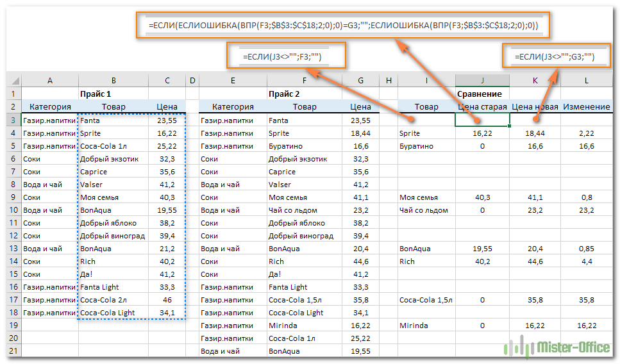
Task: Select column F header
Action: (304, 81)
